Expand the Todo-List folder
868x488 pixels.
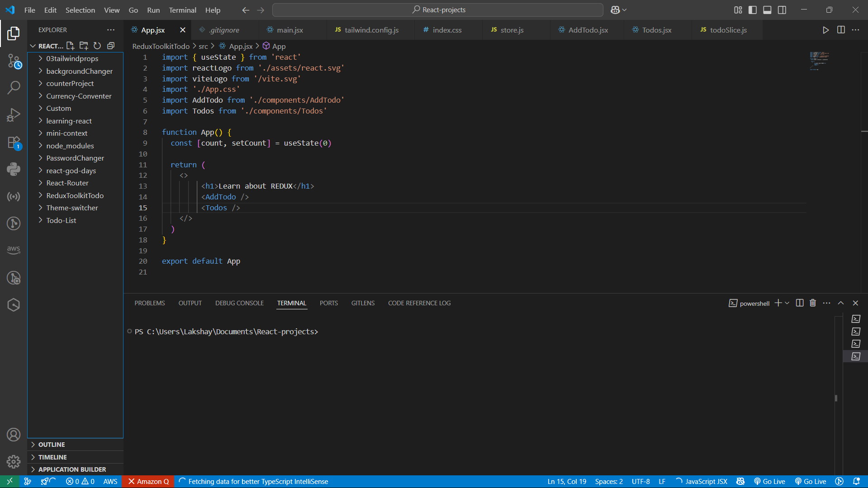pos(75,220)
